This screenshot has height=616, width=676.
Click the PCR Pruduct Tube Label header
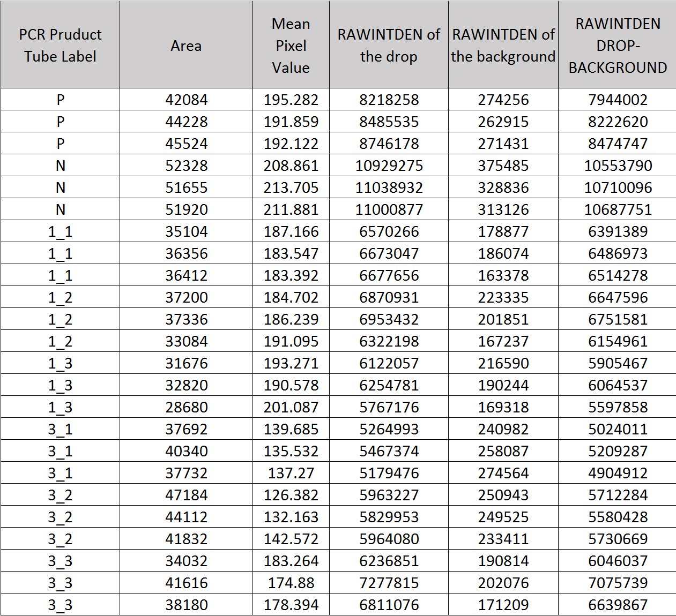point(60,46)
